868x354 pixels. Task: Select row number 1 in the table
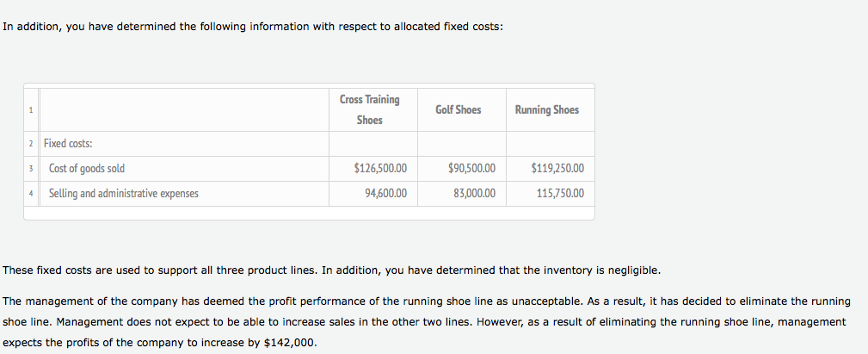pyautogui.click(x=30, y=110)
